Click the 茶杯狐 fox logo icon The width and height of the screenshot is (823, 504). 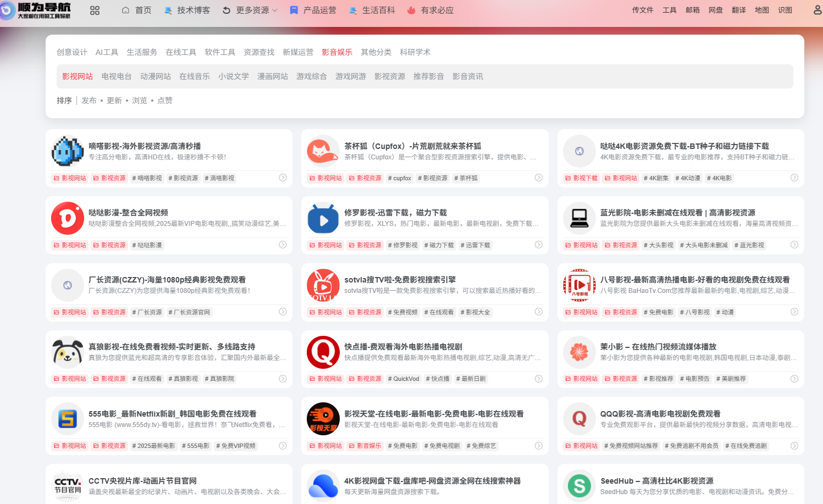pos(323,151)
